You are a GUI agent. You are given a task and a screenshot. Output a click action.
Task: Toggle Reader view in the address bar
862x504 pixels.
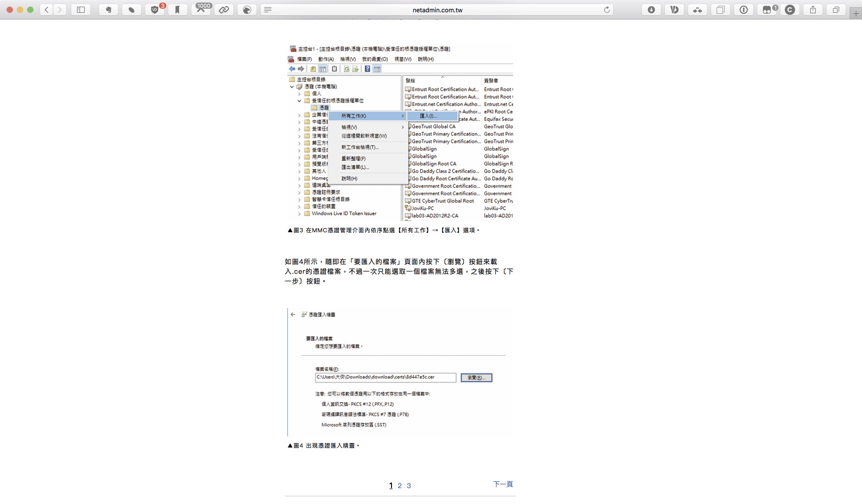click(x=268, y=10)
